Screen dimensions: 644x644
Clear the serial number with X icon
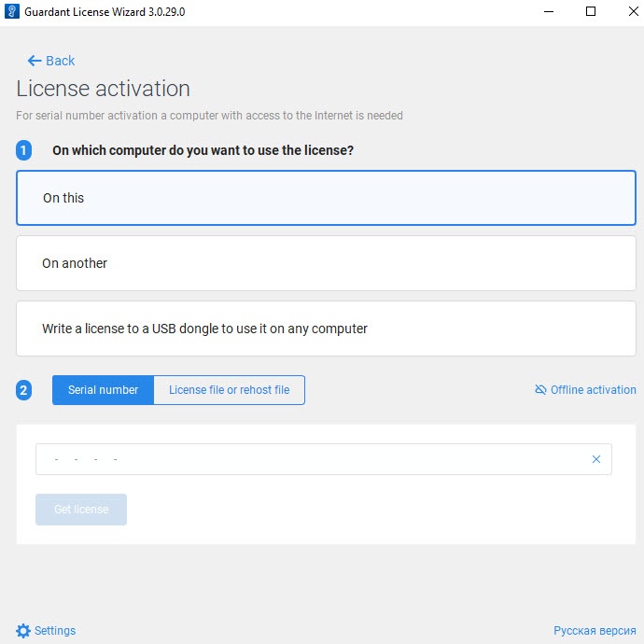point(596,459)
